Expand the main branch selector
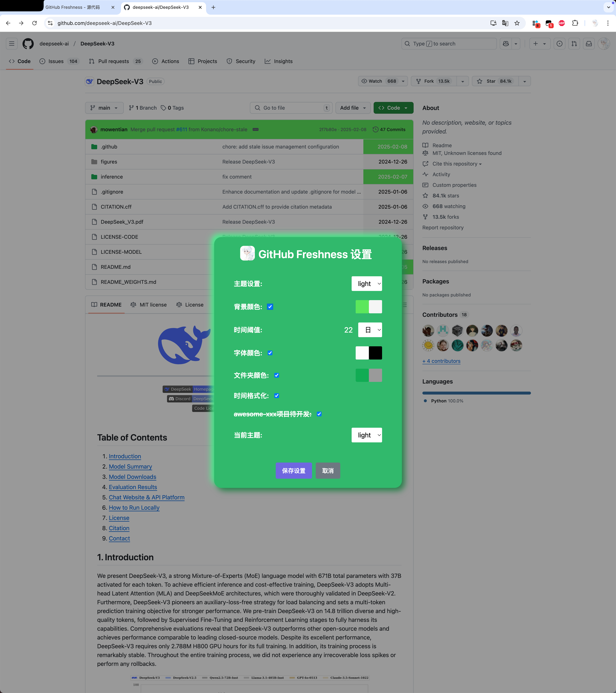The width and height of the screenshot is (616, 693). click(x=104, y=108)
